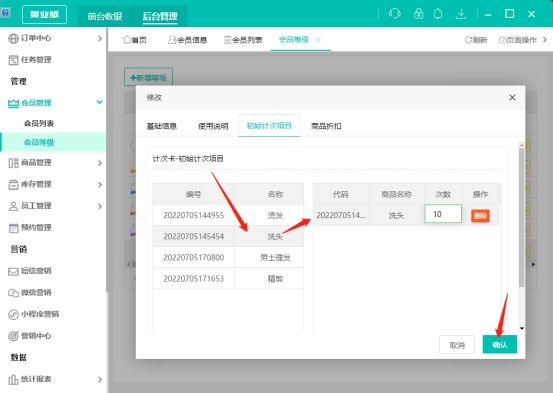
Task: Click the 编号 column header
Action: [193, 194]
